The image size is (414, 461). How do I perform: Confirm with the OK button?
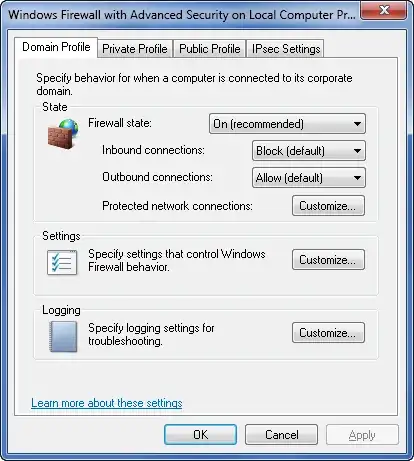click(200, 435)
